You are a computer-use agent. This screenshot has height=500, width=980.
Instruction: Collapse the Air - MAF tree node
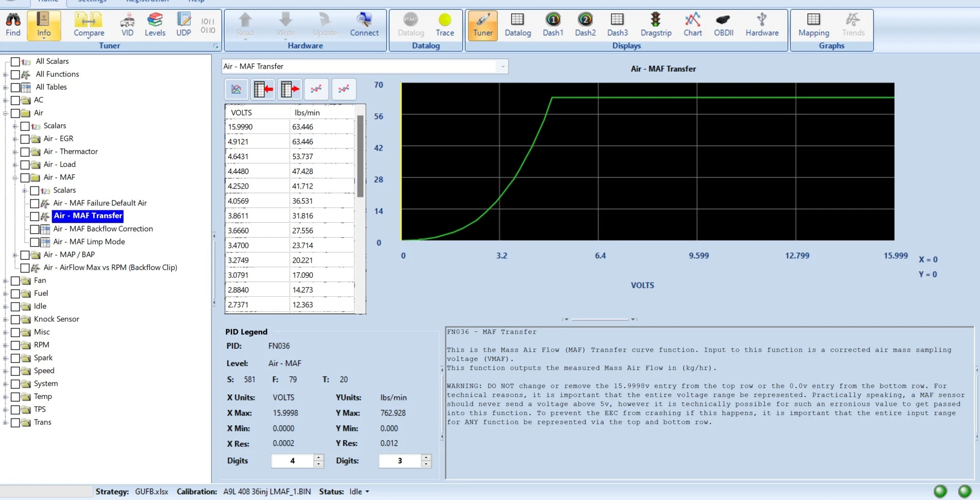pos(15,178)
